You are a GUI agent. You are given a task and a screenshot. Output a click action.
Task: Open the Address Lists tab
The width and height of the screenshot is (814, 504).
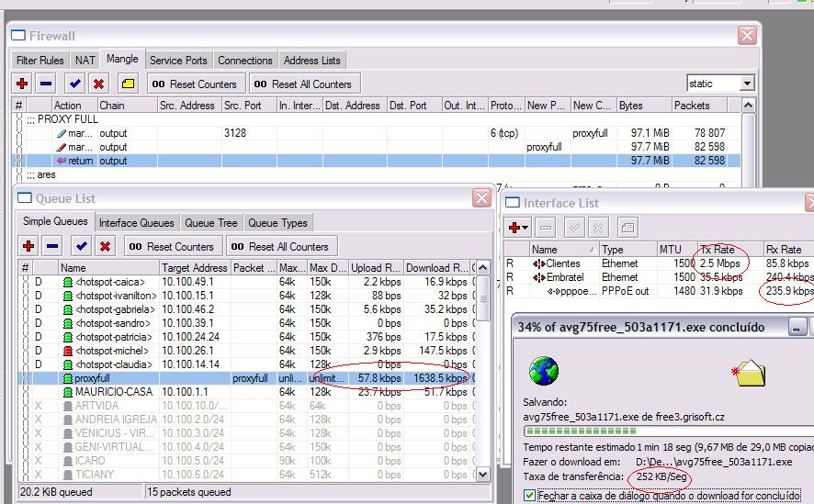[x=312, y=61]
